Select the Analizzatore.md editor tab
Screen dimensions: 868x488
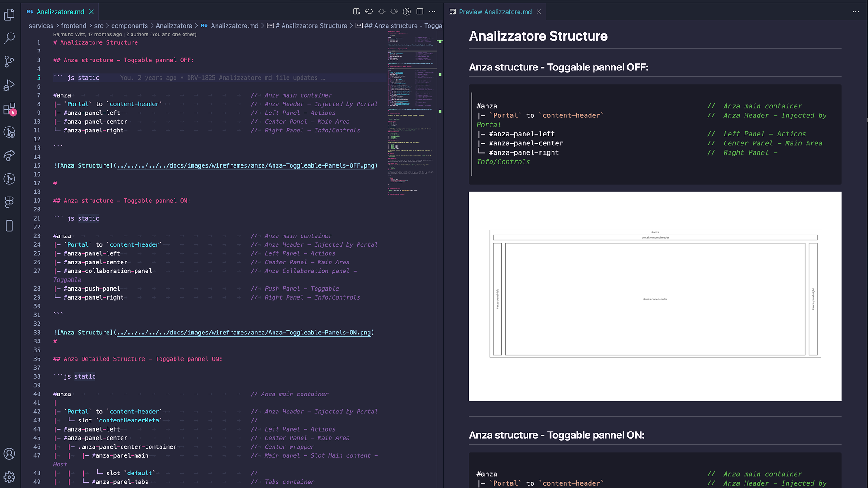coord(60,12)
